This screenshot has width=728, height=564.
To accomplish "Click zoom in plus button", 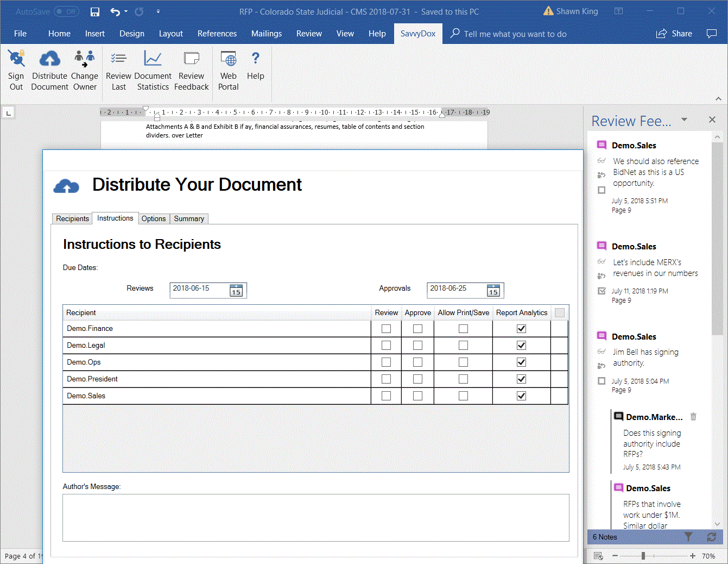I will [693, 556].
